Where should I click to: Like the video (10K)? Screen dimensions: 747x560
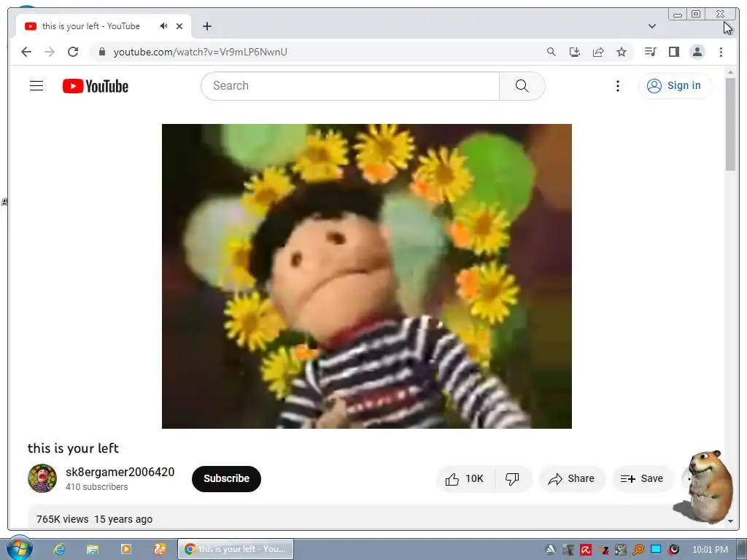point(465,478)
